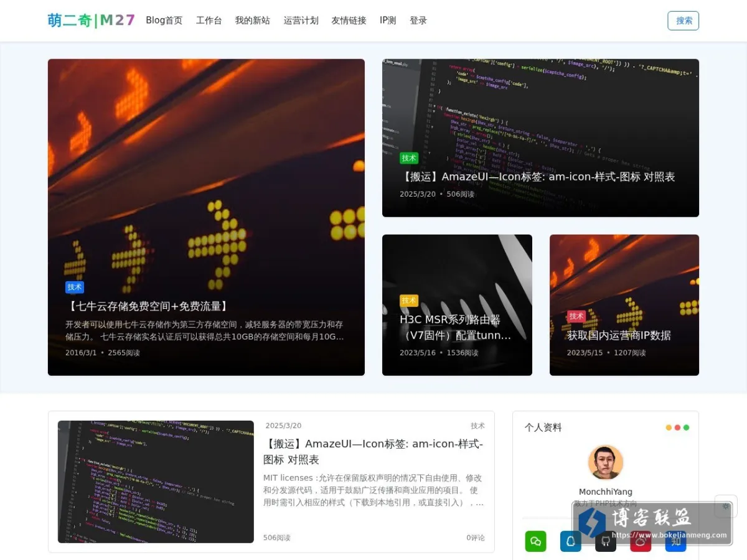
Task: Click red 技术 tag on 获取国内运营商 card
Action: coord(576,316)
